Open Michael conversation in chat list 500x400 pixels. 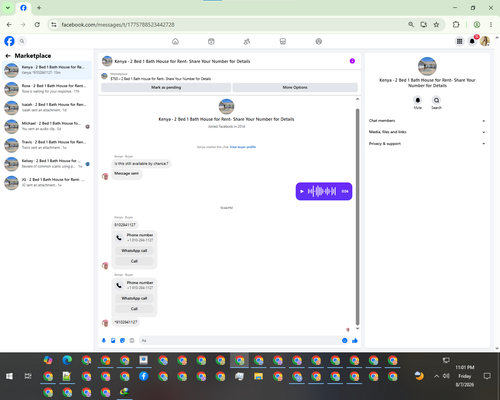click(x=47, y=126)
